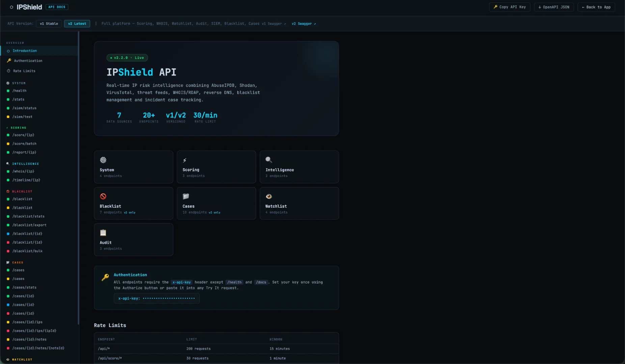Click the large key icon in the Authentication panel
Viewport: 625px width, 364px height.
(x=105, y=277)
